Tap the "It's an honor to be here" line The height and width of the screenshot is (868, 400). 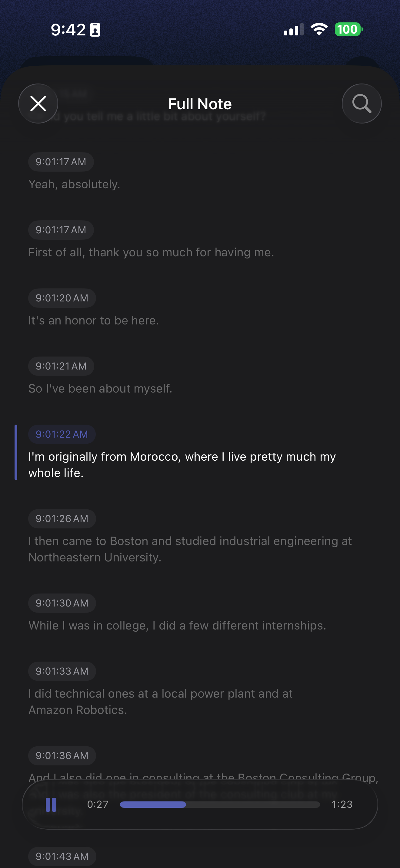(x=93, y=321)
